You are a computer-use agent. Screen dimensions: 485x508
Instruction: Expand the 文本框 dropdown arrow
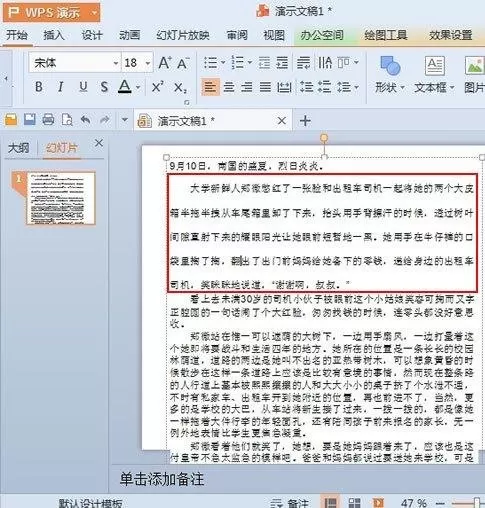tap(452, 88)
